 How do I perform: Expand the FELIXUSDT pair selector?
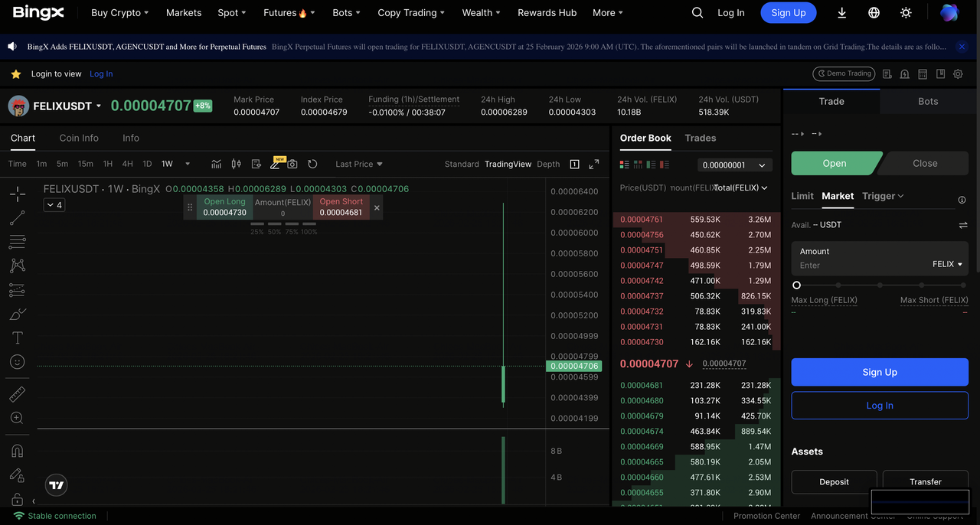pos(99,106)
